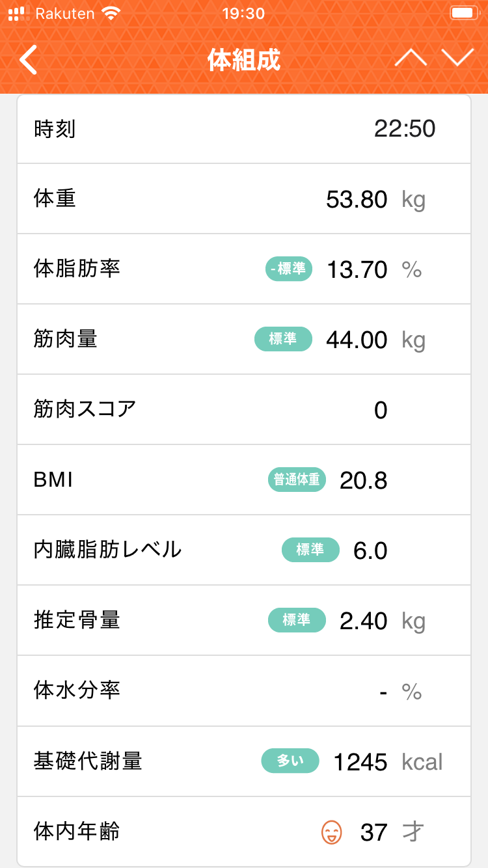Go to previous record with up chevron
This screenshot has height=868, width=488.
pyautogui.click(x=411, y=59)
